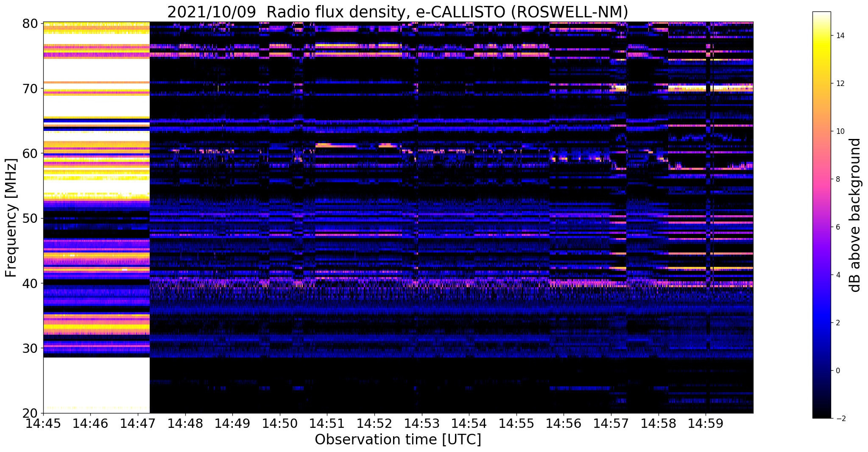The image size is (868, 452).
Task: Click the 14:47 time tick label
Action: (x=137, y=423)
